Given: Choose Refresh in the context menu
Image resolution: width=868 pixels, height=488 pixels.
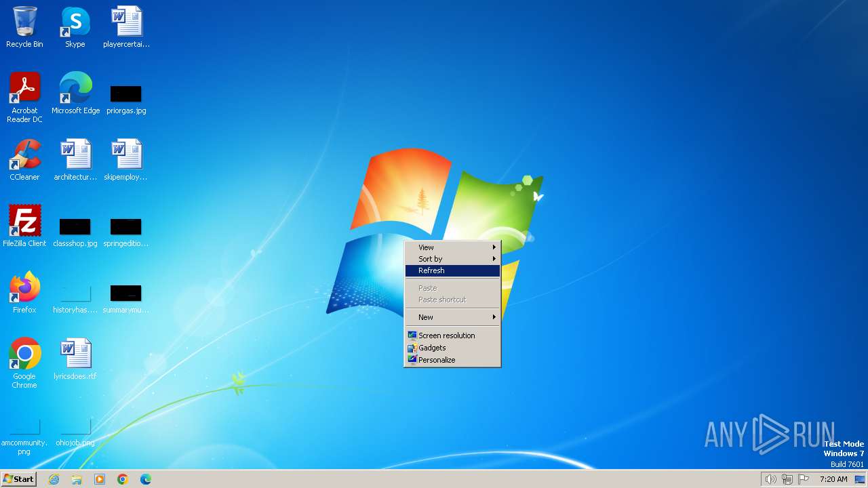Looking at the screenshot, I should click(452, 270).
